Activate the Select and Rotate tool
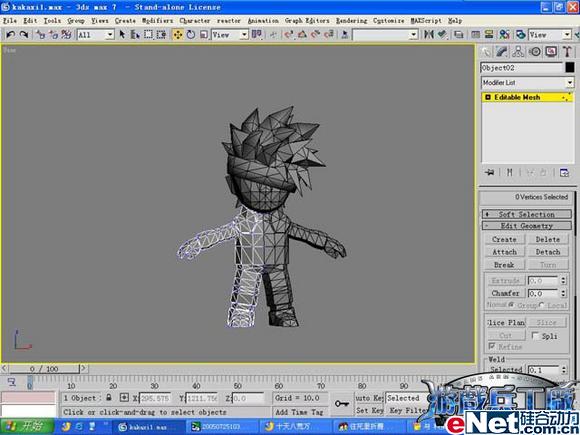The width and height of the screenshot is (580, 435). (191, 35)
